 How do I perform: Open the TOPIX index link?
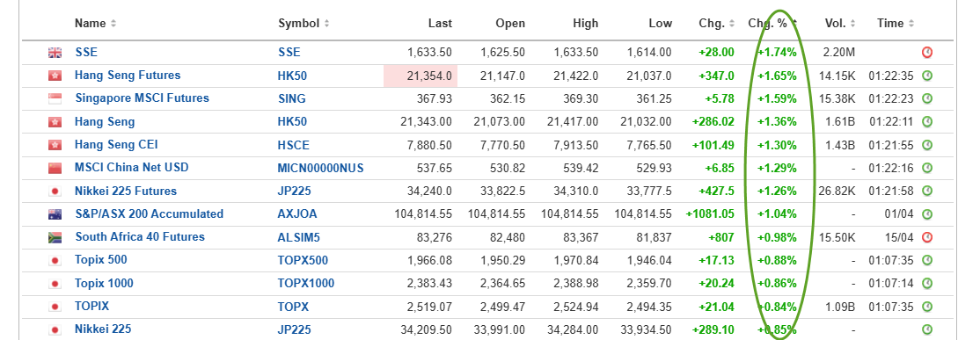pos(91,307)
